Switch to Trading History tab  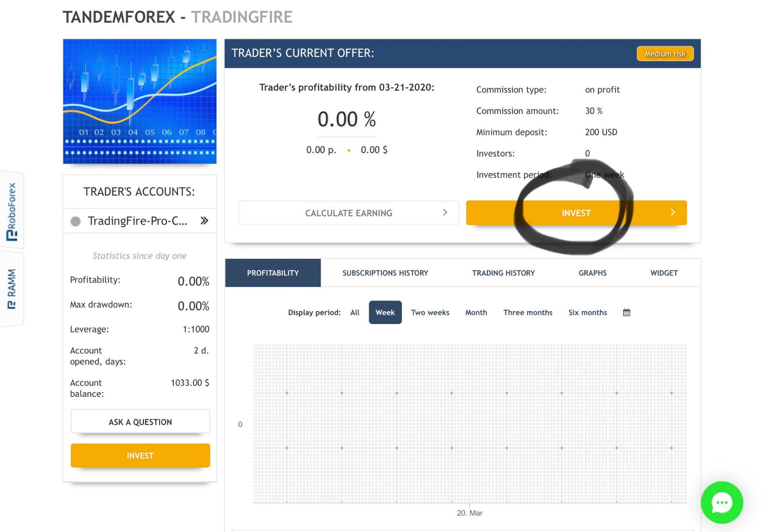tap(503, 273)
